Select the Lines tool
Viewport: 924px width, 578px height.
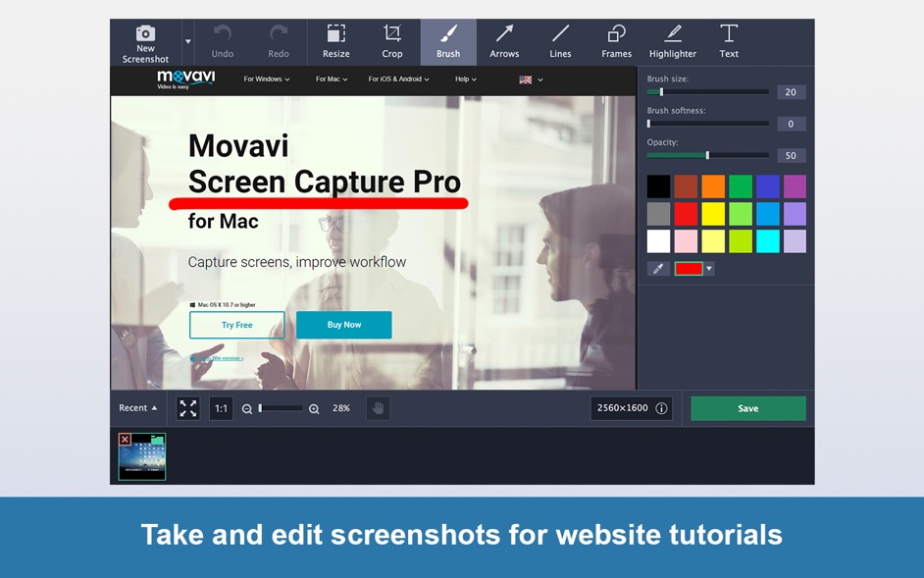click(x=560, y=42)
